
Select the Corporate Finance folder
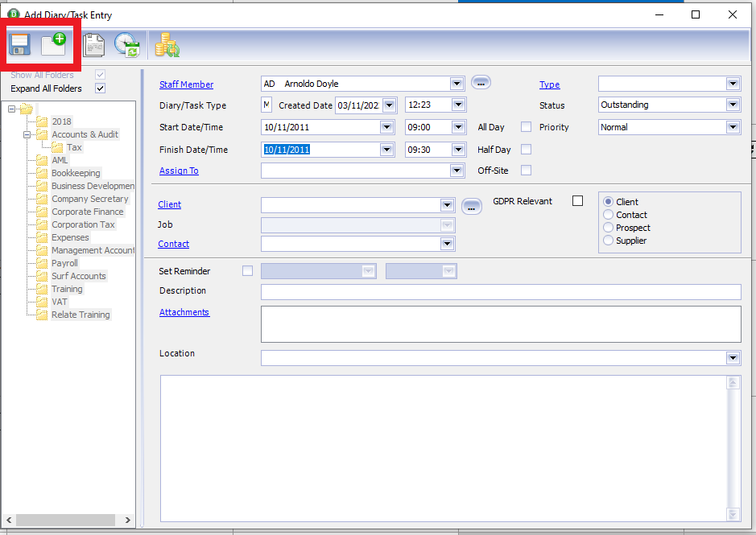87,212
